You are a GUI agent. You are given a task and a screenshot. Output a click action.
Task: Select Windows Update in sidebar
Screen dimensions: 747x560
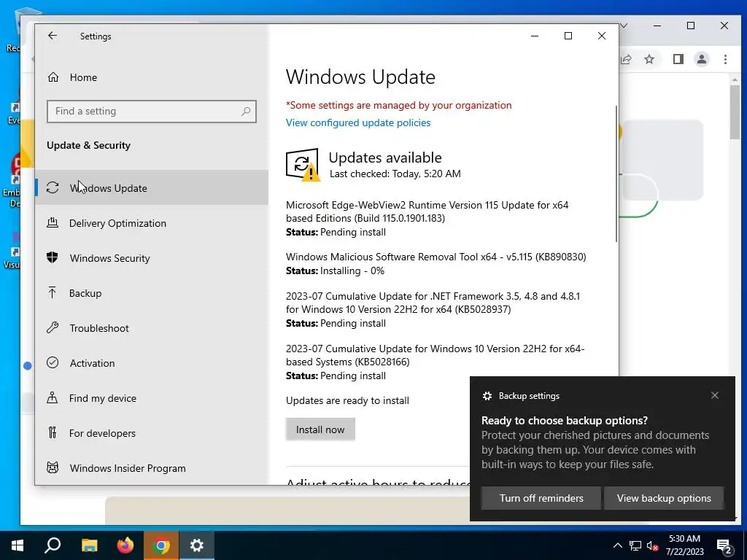152,187
